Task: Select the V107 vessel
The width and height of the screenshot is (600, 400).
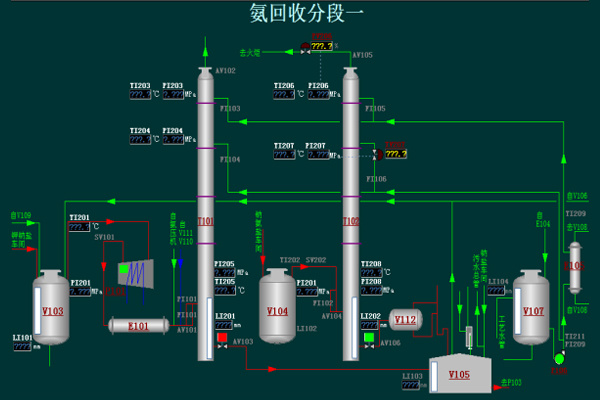Action: coord(531,307)
